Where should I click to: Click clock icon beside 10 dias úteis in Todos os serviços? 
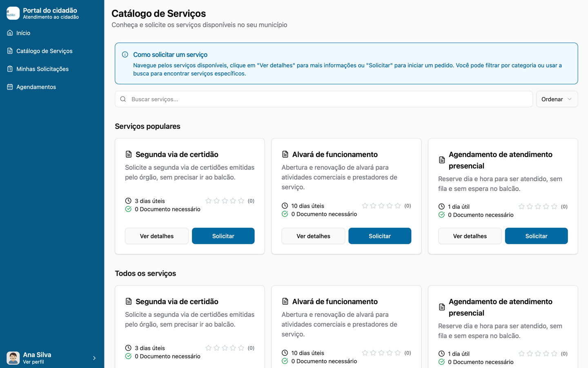[285, 353]
